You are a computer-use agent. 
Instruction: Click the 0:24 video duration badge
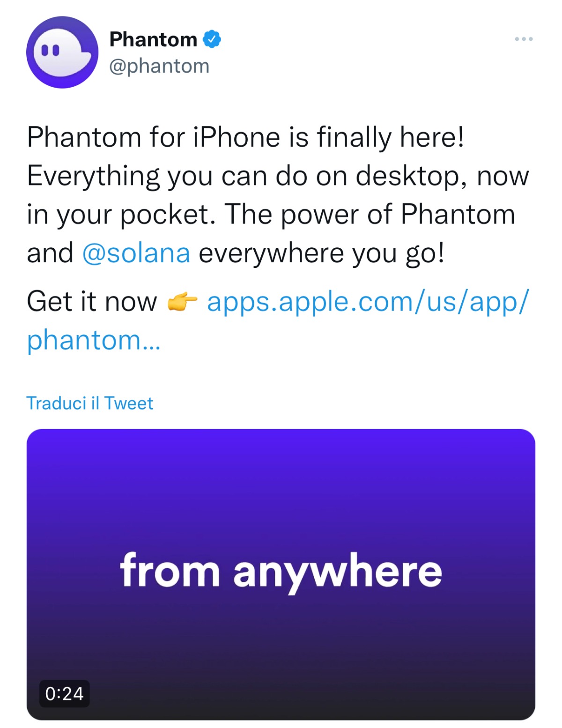tap(64, 693)
